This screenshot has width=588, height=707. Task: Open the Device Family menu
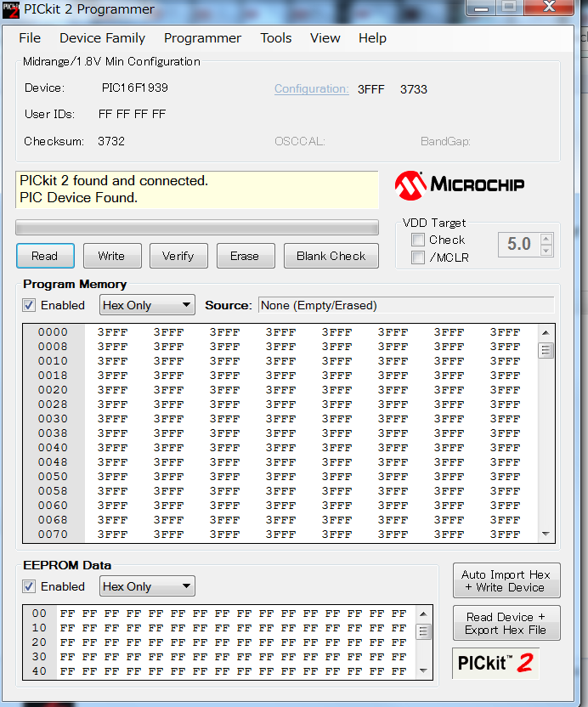tap(102, 38)
